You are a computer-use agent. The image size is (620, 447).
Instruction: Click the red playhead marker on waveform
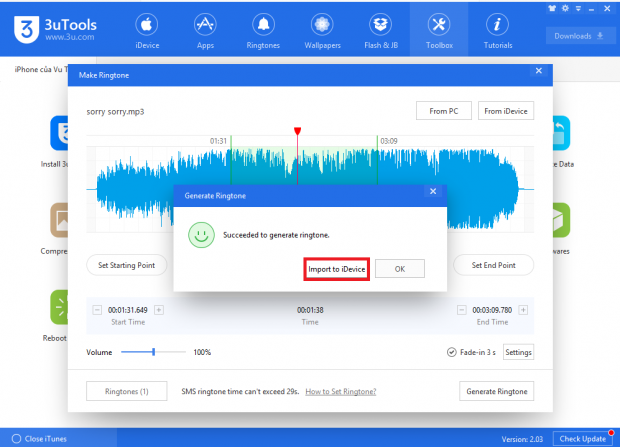click(x=297, y=131)
